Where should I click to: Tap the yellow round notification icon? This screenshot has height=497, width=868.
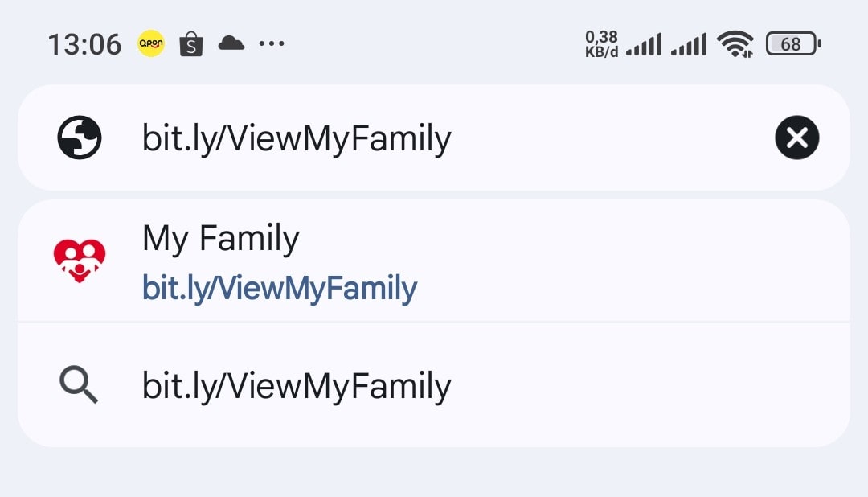point(151,43)
